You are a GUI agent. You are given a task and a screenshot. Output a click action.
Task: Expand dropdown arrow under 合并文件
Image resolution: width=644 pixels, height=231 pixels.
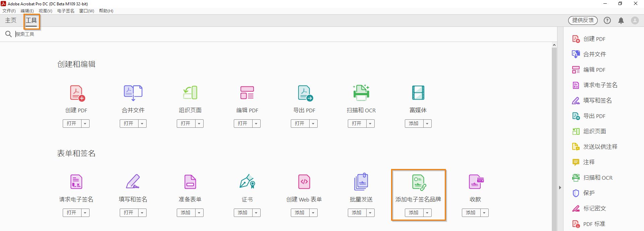pos(142,124)
